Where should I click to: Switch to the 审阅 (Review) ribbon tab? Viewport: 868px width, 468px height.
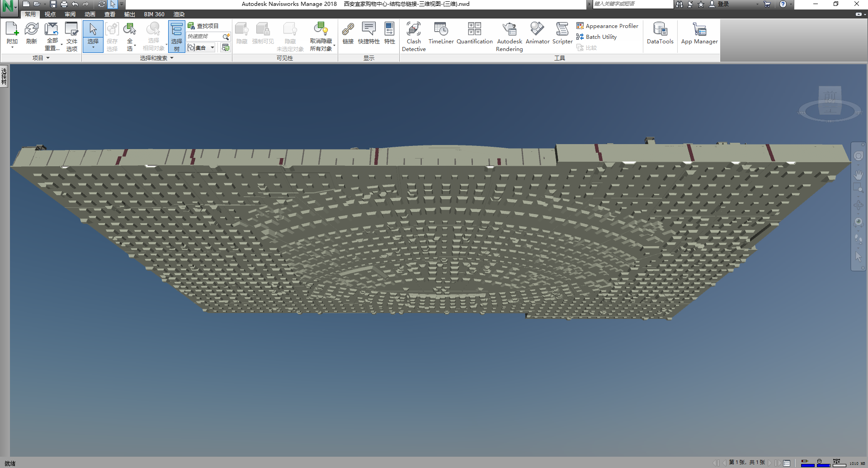click(x=70, y=14)
